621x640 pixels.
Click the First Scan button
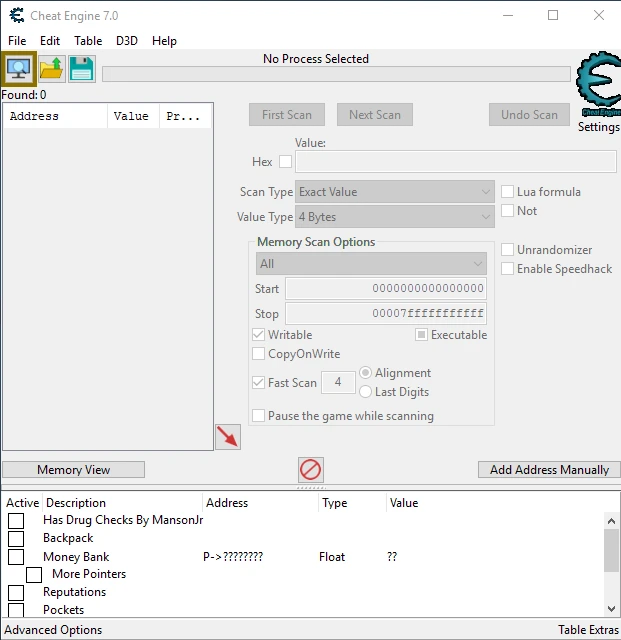pyautogui.click(x=287, y=115)
